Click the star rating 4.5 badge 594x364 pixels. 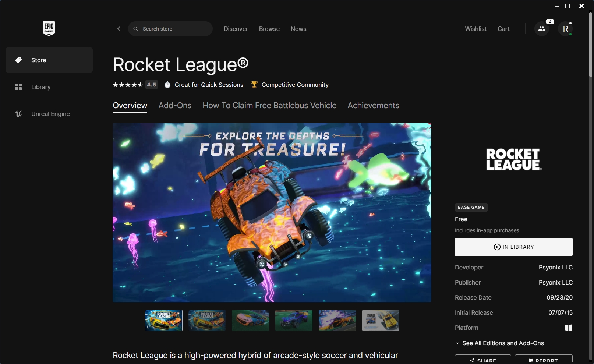pos(152,85)
